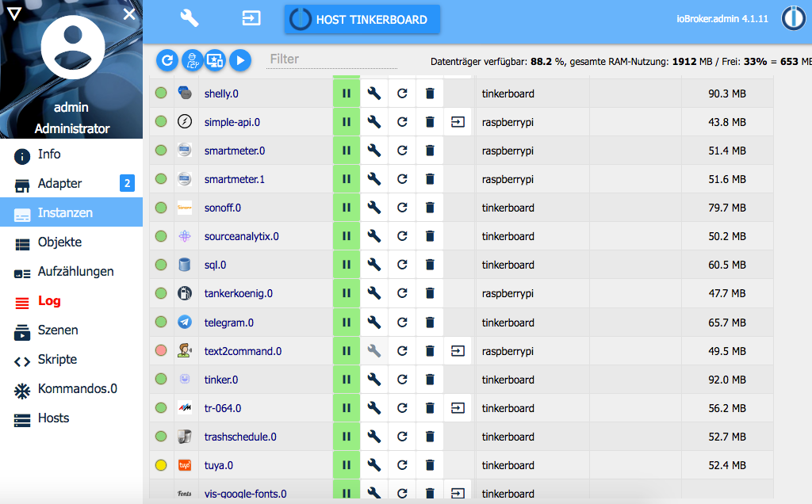812x504 pixels.
Task: Delete the sourceanalytix.0 instance
Action: [430, 236]
